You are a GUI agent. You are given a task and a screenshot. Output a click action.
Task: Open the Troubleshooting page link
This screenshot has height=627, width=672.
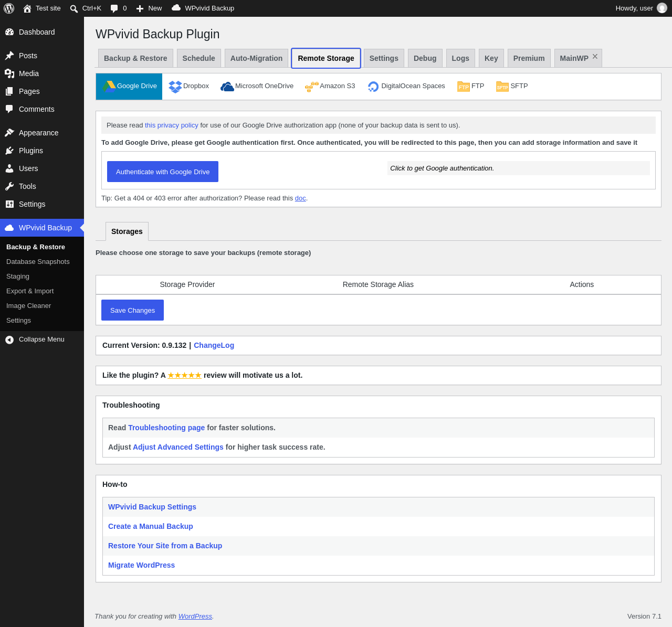166,428
